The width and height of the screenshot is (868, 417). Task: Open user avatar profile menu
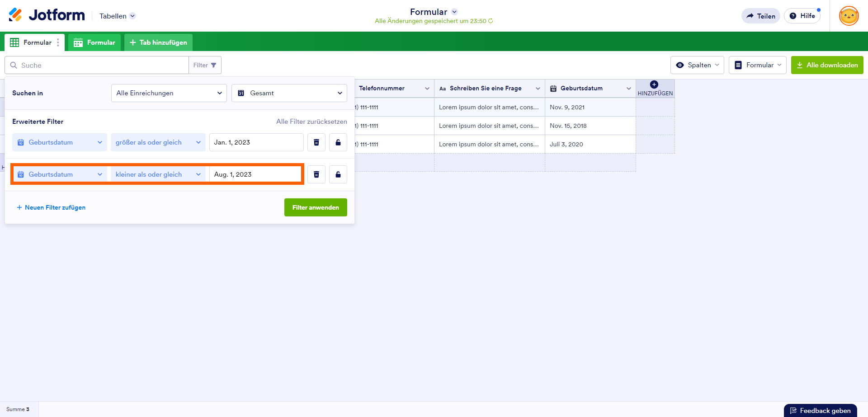tap(849, 16)
